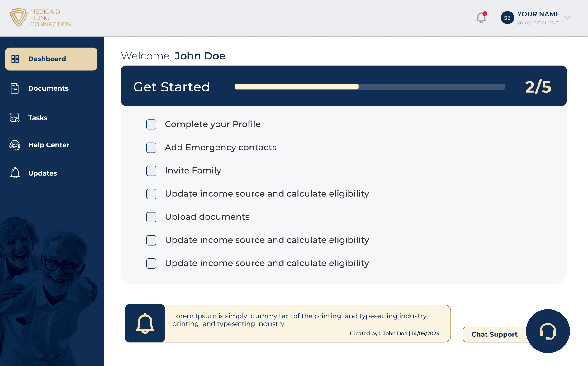The width and height of the screenshot is (588, 366).
Task: Open the Lorem Ipsum announcement message
Action: [307, 324]
